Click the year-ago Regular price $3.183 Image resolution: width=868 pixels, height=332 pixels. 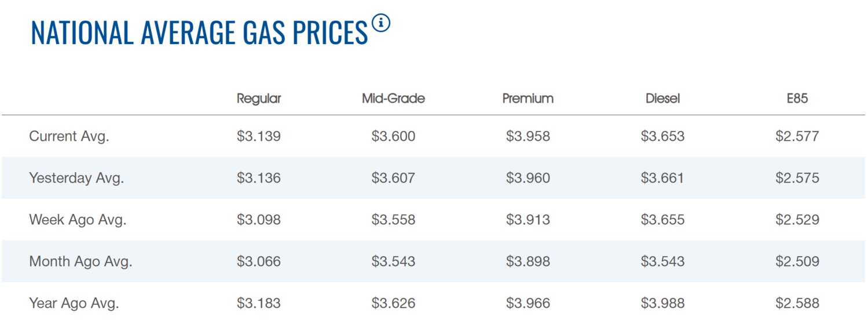259,304
